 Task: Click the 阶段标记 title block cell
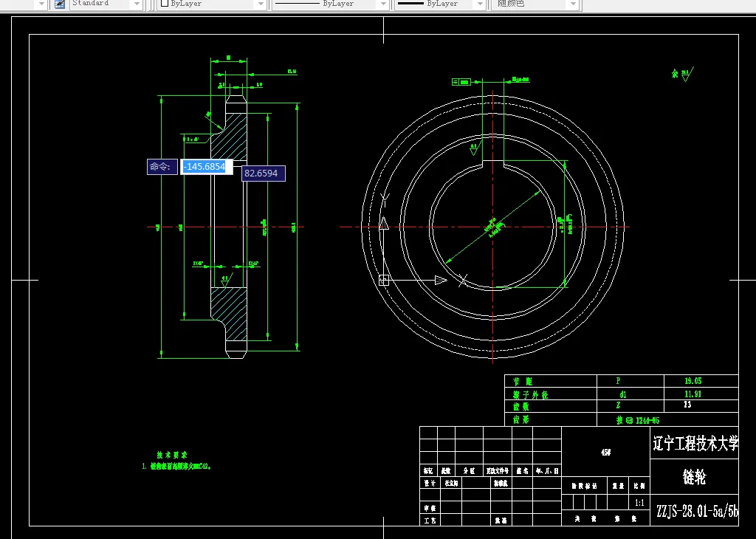coord(584,486)
